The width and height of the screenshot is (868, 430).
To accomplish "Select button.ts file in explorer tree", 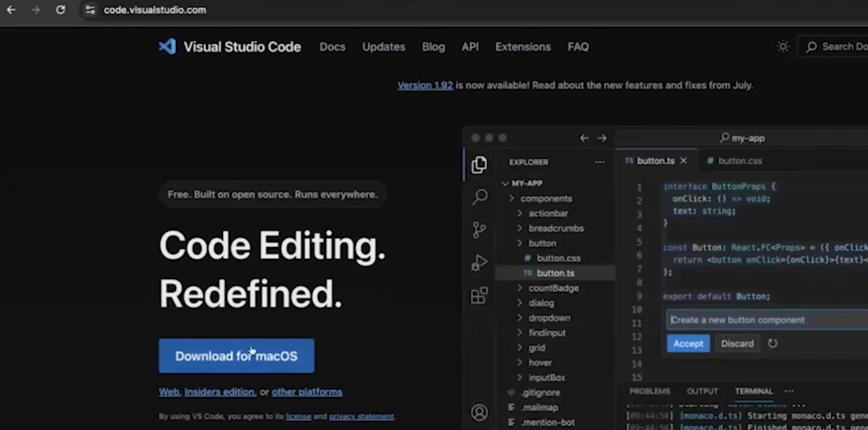I will coord(555,273).
